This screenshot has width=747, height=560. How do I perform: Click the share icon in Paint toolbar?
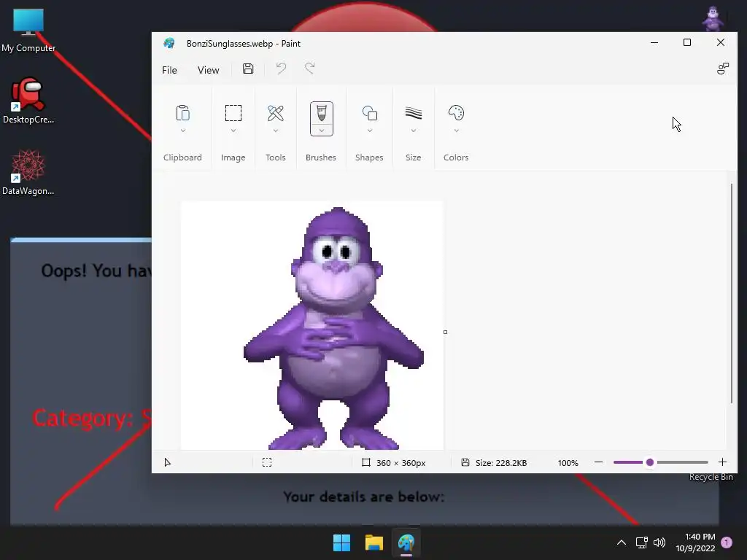[x=723, y=69]
